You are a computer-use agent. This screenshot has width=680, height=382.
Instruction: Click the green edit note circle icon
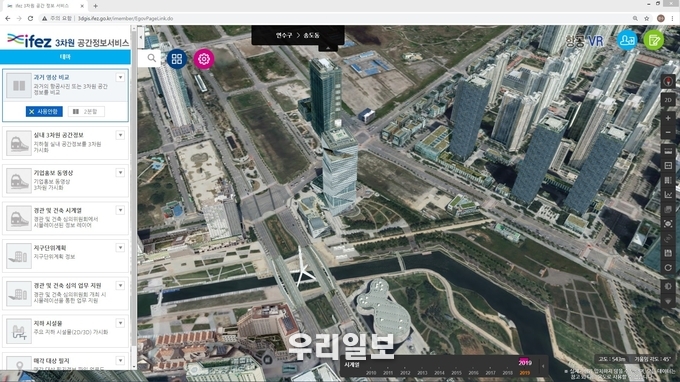point(654,40)
